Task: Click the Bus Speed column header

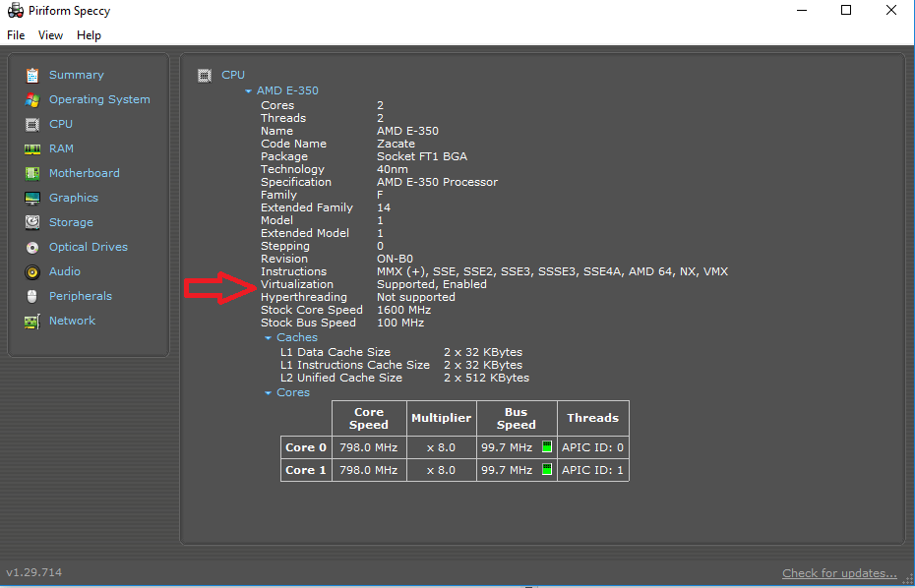Action: click(517, 418)
